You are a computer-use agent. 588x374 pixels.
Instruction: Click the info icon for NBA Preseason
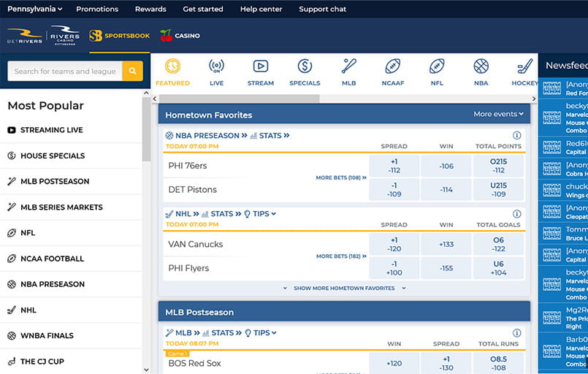(x=516, y=135)
